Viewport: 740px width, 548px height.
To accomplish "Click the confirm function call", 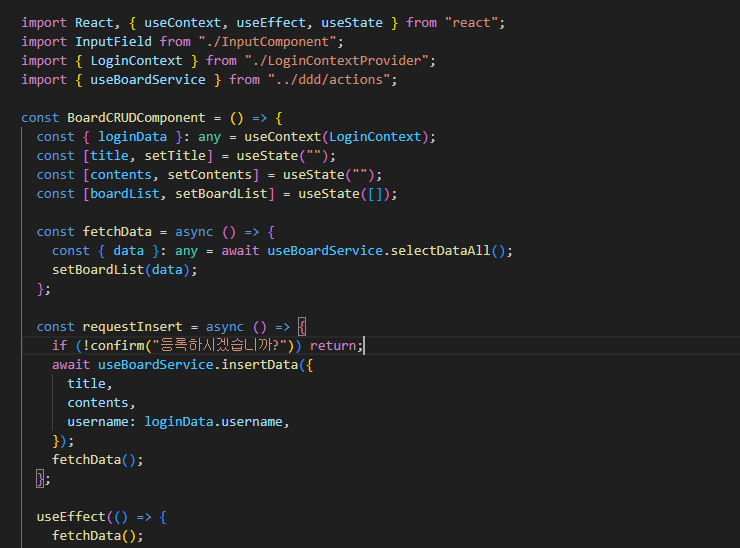I will click(x=118, y=346).
